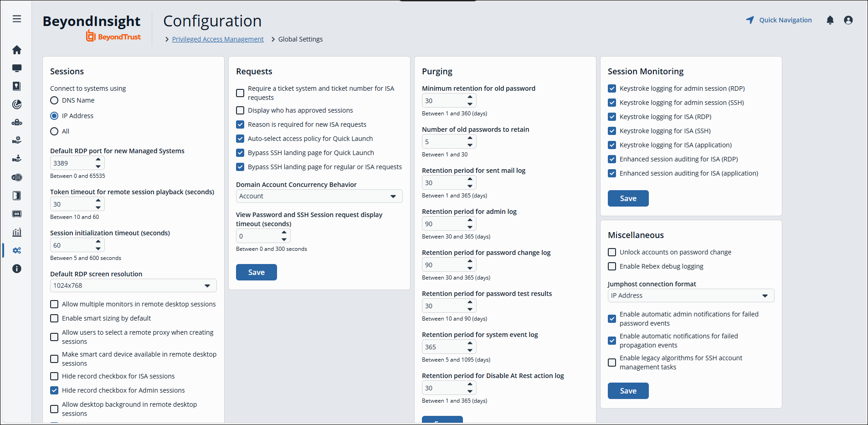Increase Default RDP port value
The height and width of the screenshot is (425, 868).
click(x=98, y=160)
